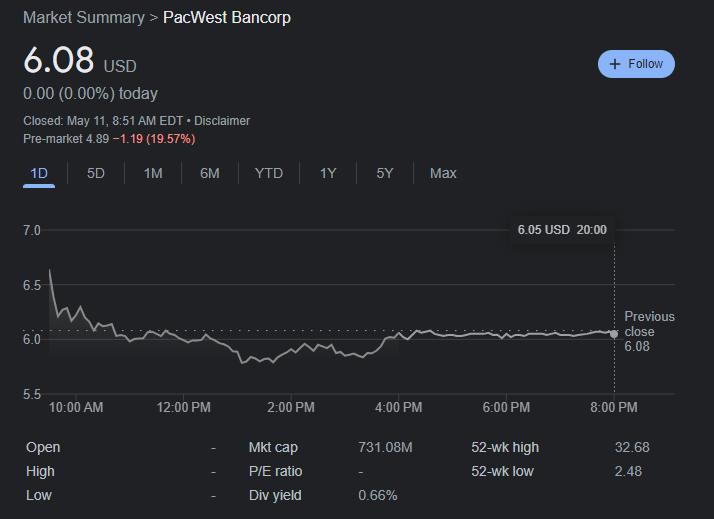Click the plus icon on Follow button
The height and width of the screenshot is (519, 714).
615,64
